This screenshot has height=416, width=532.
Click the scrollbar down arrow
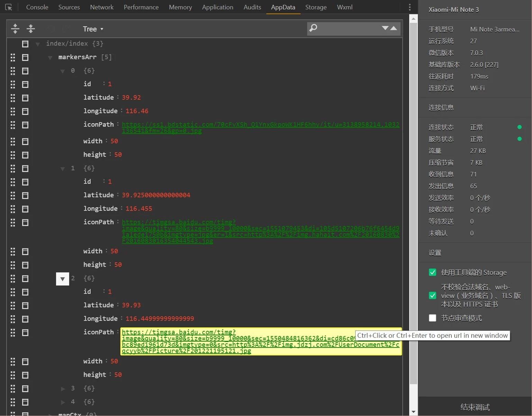point(413,412)
